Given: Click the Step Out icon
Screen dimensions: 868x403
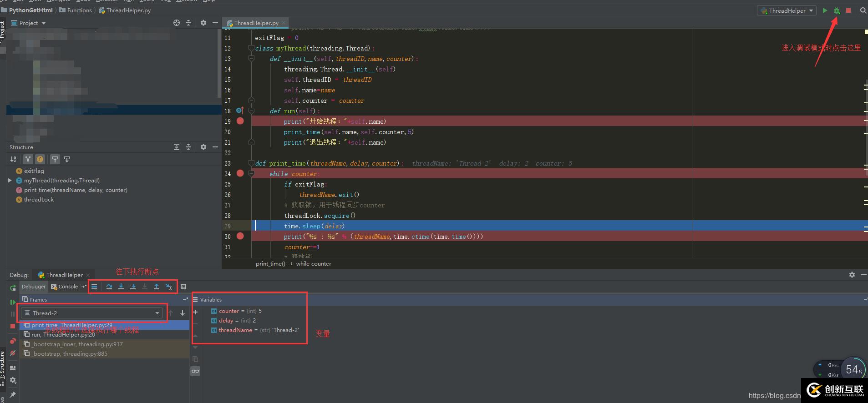Looking at the screenshot, I should pos(157,287).
